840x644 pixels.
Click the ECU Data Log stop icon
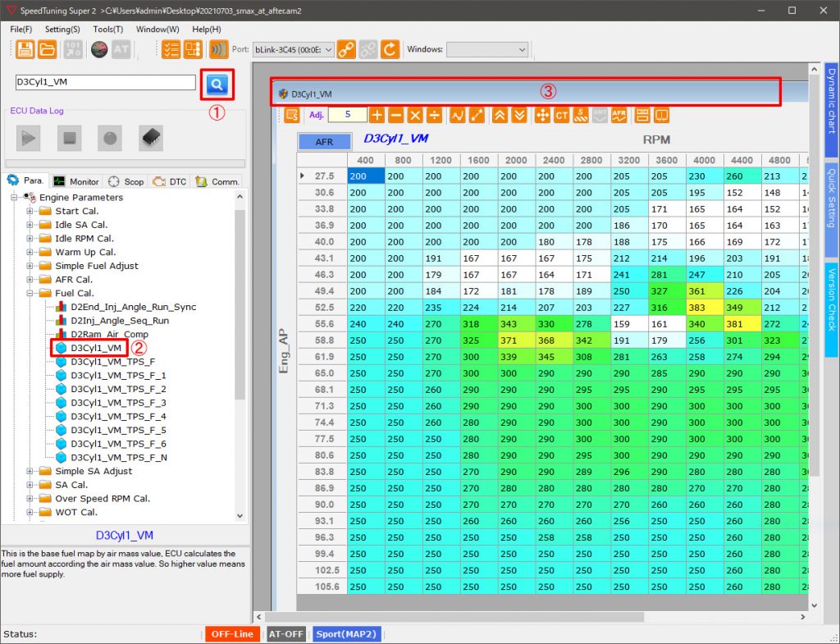(x=69, y=138)
